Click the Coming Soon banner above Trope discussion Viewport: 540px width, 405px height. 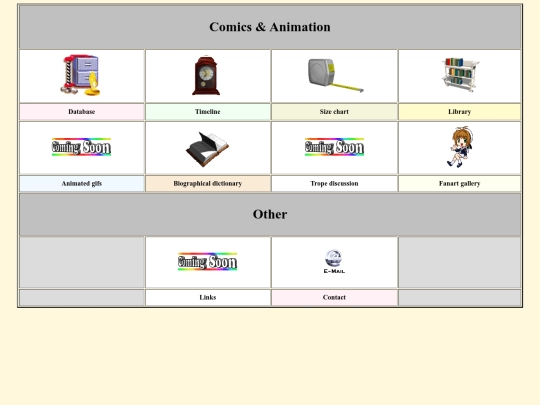pyautogui.click(x=334, y=147)
